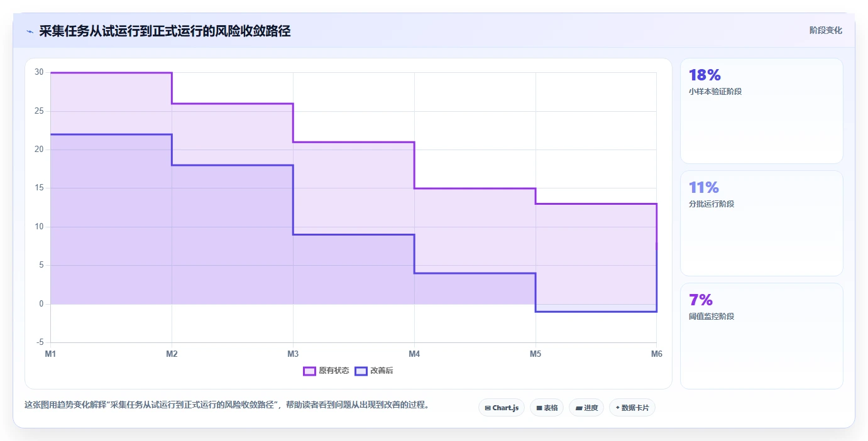
Task: Toggle the 原有状态 legend entry
Action: tap(326, 371)
